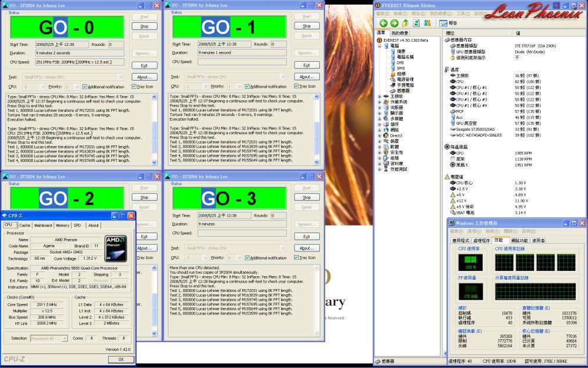588x368 pixels.
Task: Expand the 網路 node in EVEREST tree
Action: click(379, 130)
